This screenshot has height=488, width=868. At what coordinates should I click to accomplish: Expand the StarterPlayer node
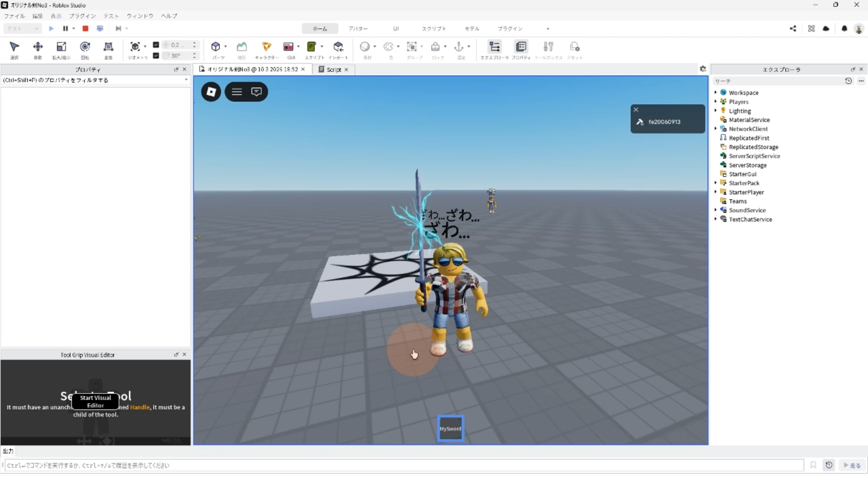[716, 192]
